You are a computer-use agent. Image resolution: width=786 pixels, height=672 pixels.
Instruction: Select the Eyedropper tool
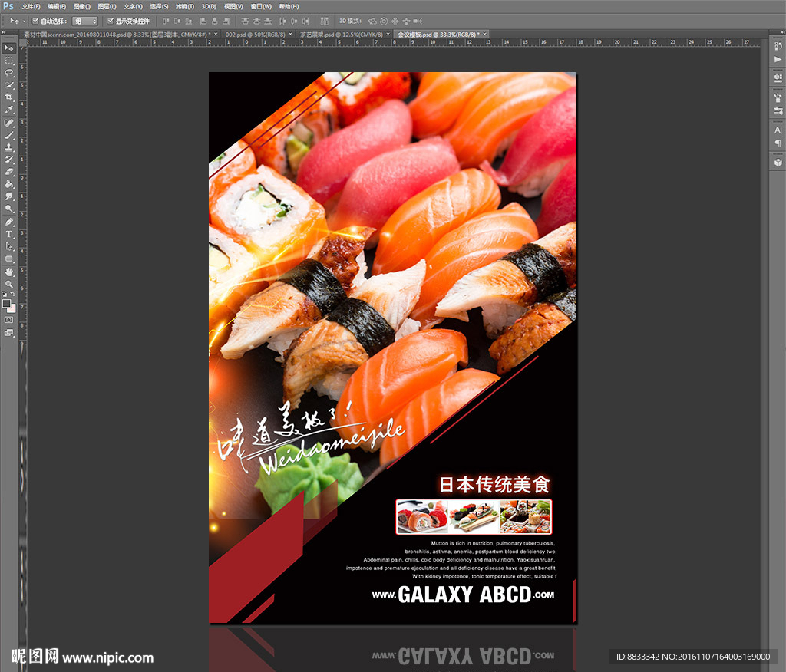pyautogui.click(x=9, y=110)
